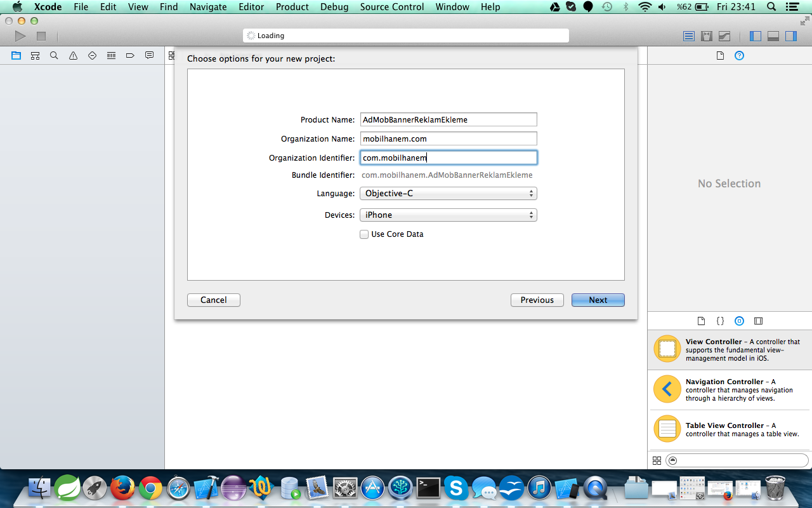The image size is (812, 508).
Task: Click the Bundle Identifier value text
Action: pos(447,175)
